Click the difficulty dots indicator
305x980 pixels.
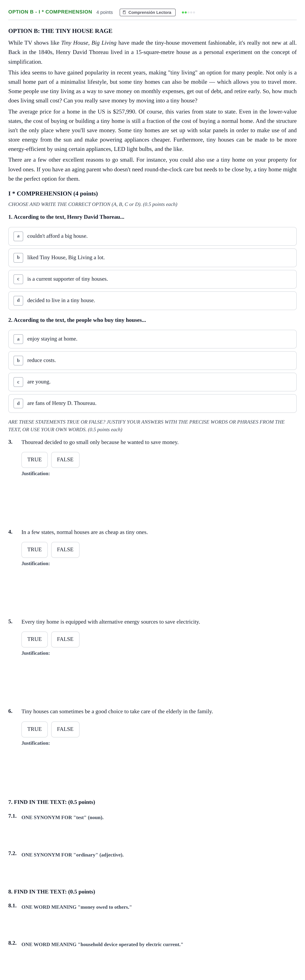coord(188,13)
